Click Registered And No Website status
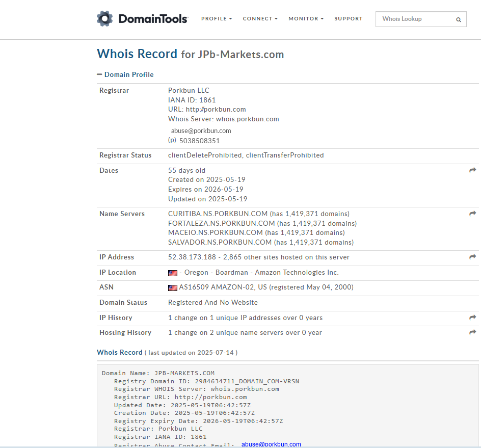The image size is (481, 448). tap(213, 303)
